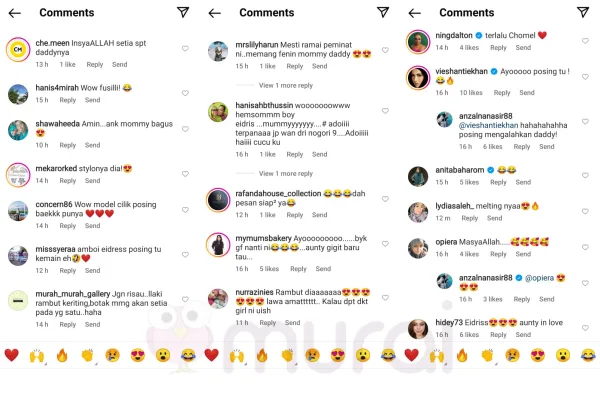The width and height of the screenshot is (600, 400).
Task: Open the send/share icon in the rightmost Comments header
Action: 583,12
